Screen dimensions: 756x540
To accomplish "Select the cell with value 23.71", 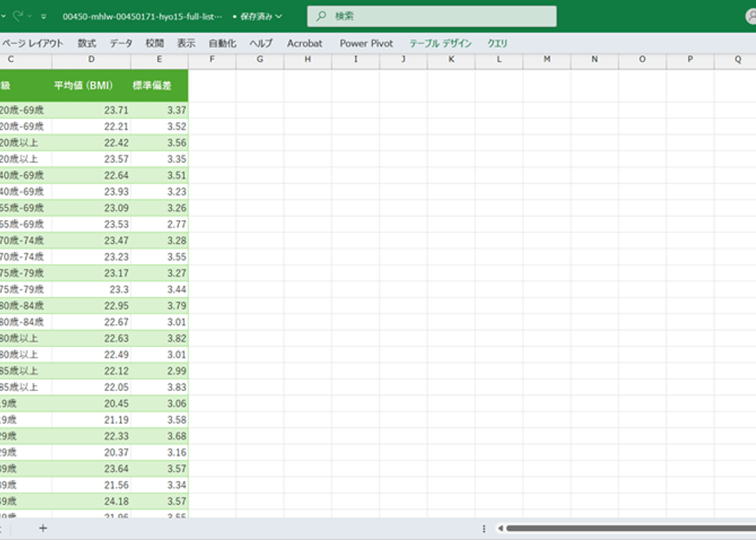I will pyautogui.click(x=91, y=110).
